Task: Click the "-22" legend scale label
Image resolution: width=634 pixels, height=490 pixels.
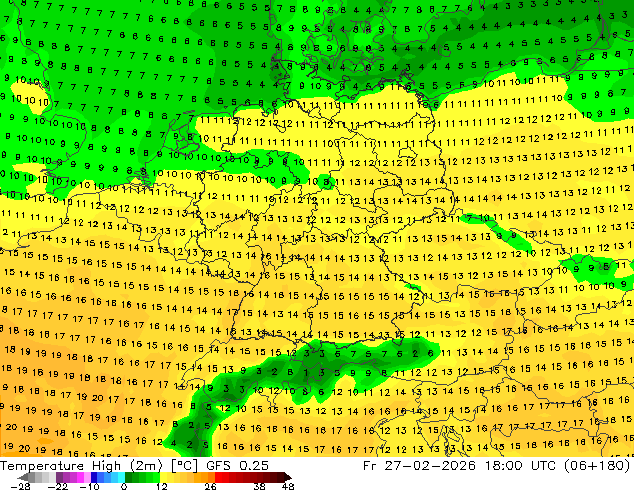Action: 57,486
